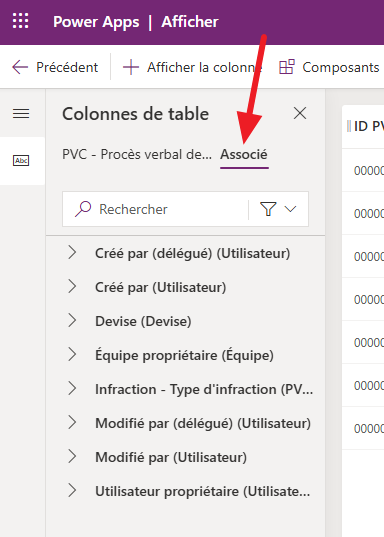This screenshot has width=384, height=537.
Task: Open the filter dropdown chevron
Action: (x=290, y=209)
